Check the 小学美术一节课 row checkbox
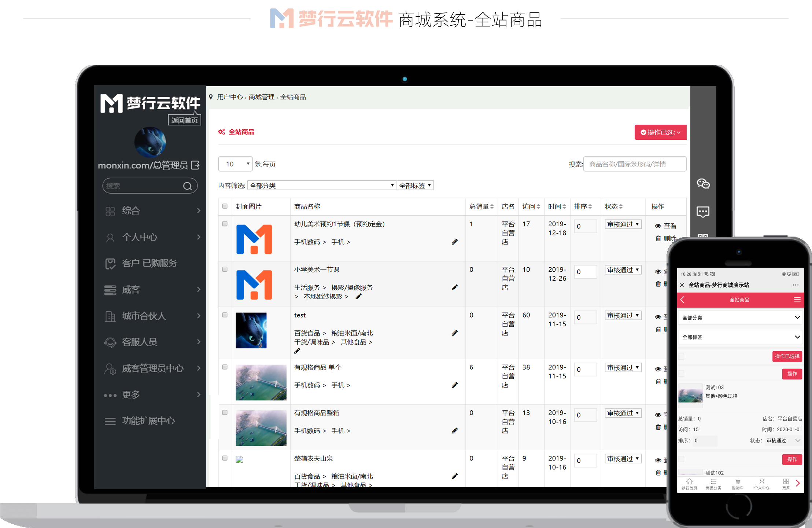 225,269
